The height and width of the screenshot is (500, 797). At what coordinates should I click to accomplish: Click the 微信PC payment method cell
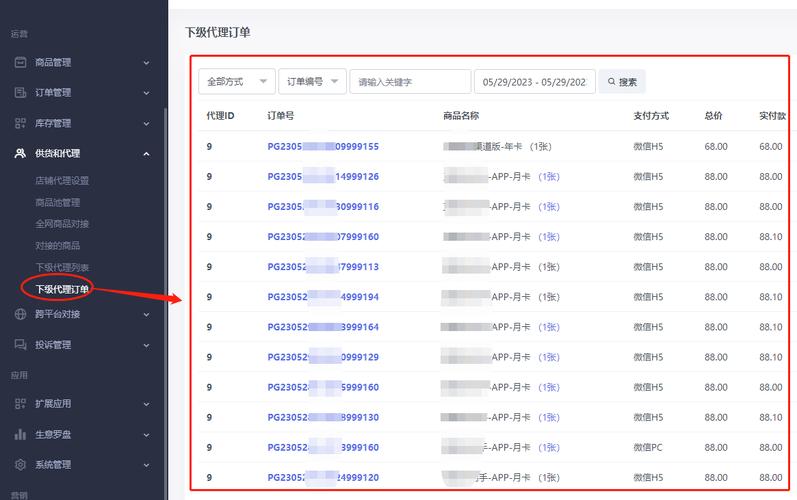coord(648,447)
